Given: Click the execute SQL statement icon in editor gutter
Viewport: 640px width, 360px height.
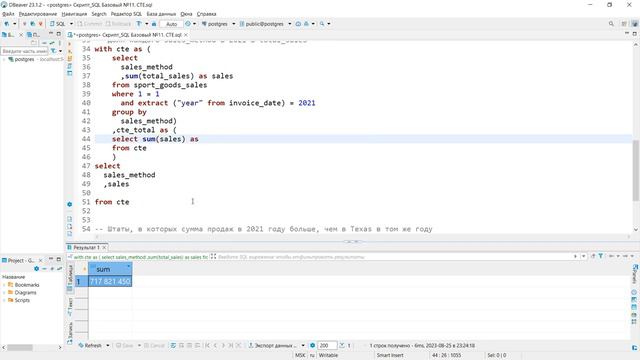Looking at the screenshot, I should pyautogui.click(x=70, y=44).
